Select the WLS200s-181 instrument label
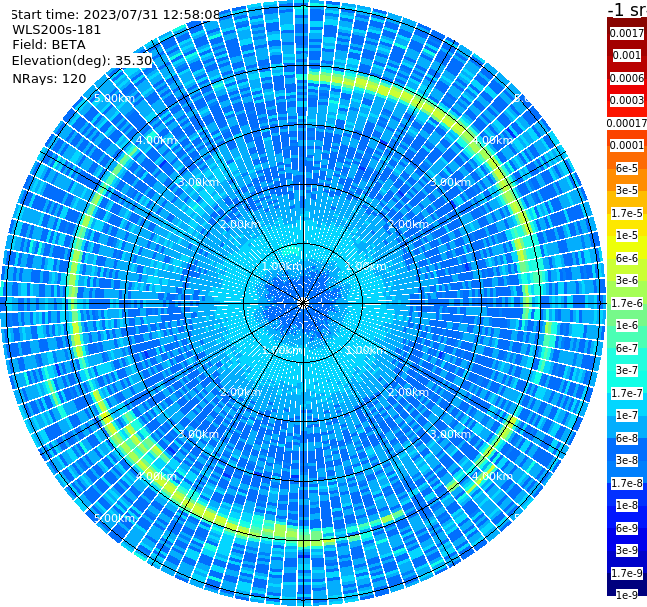The image size is (647, 607). (x=57, y=30)
